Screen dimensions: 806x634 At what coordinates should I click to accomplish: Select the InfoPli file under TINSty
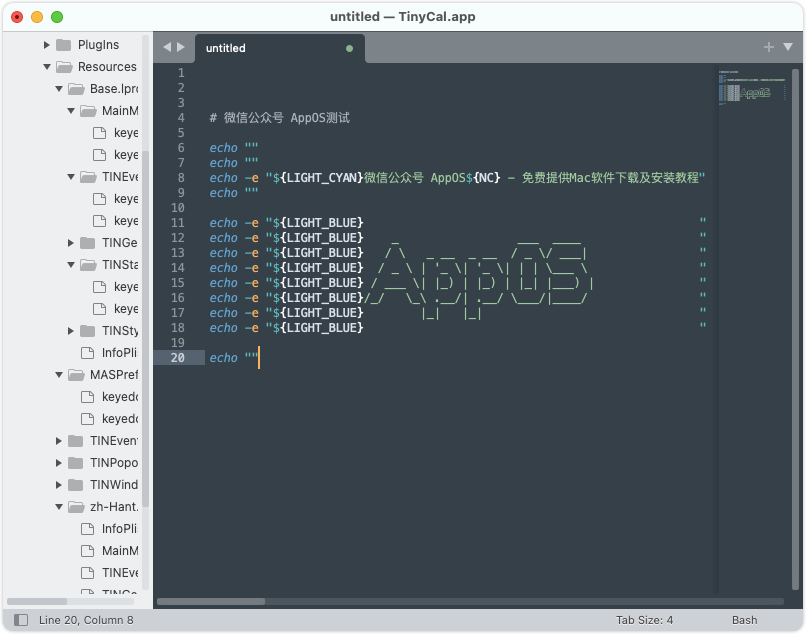pyautogui.click(x=109, y=353)
